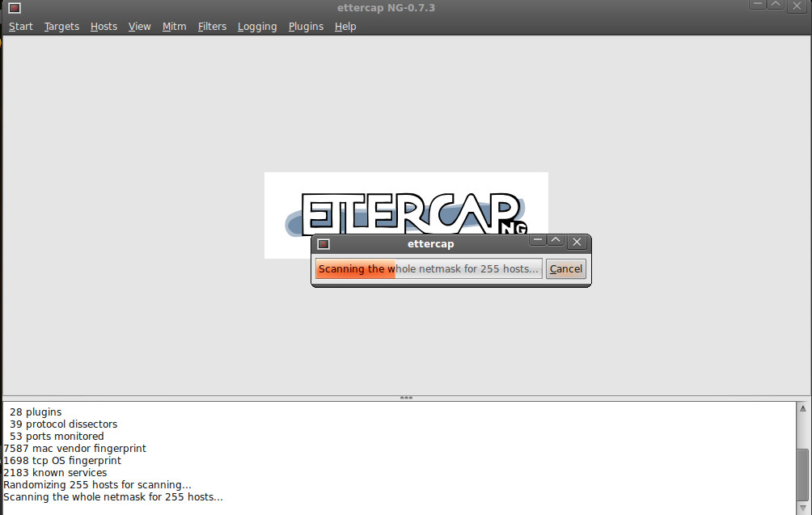
Task: Close the main ettercap NG-0.7.3 window
Action: [x=797, y=6]
